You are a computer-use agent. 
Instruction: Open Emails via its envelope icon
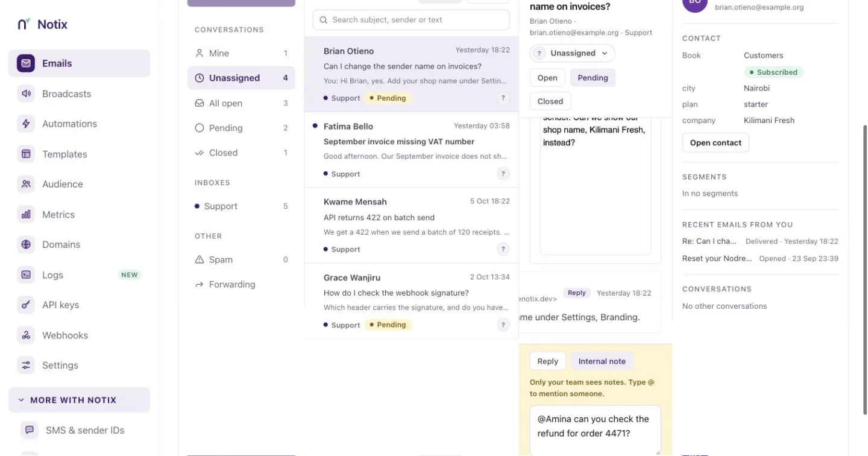tap(26, 63)
